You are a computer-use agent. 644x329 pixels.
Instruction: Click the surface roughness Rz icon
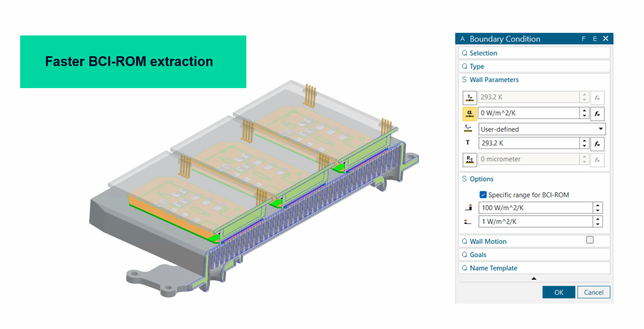(469, 159)
